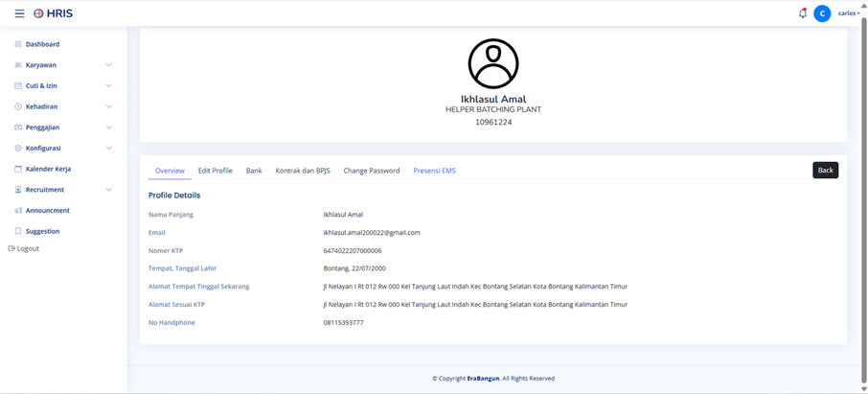
Task: Open the Change Password tab
Action: 372,171
